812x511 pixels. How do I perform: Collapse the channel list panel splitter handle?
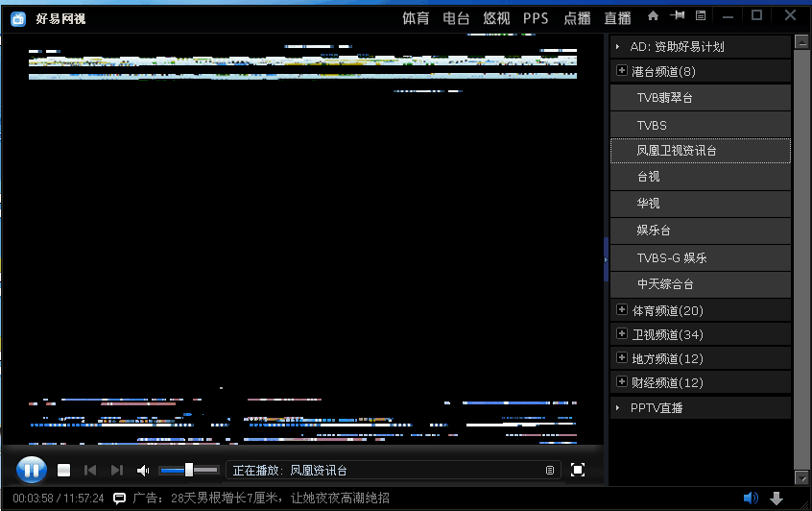606,259
